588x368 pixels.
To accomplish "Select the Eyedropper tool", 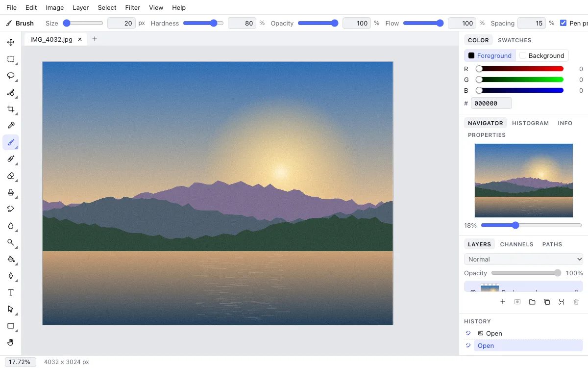I will [x=11, y=126].
